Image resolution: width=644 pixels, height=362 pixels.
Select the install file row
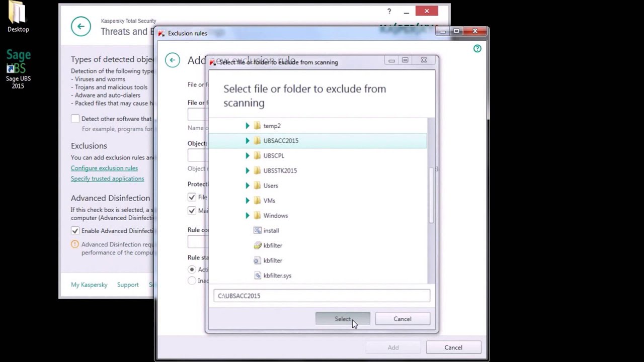[x=317, y=230]
